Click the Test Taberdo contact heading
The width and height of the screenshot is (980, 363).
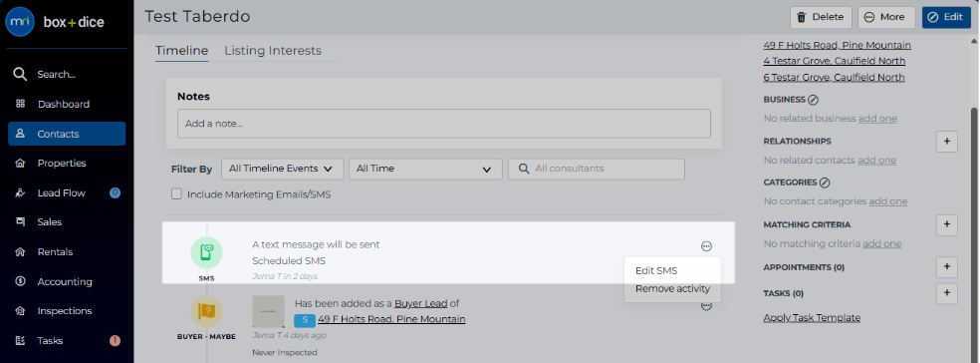197,17
